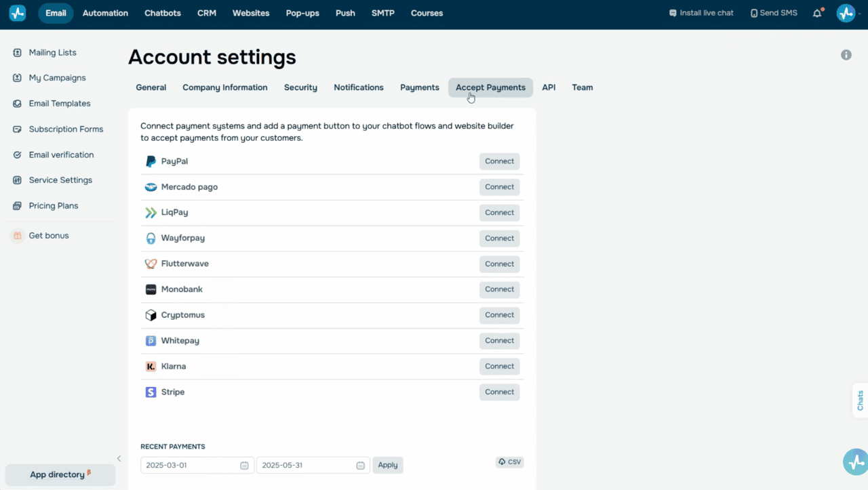The height and width of the screenshot is (490, 868).
Task: Open the floating live chat widget icon
Action: point(856,462)
